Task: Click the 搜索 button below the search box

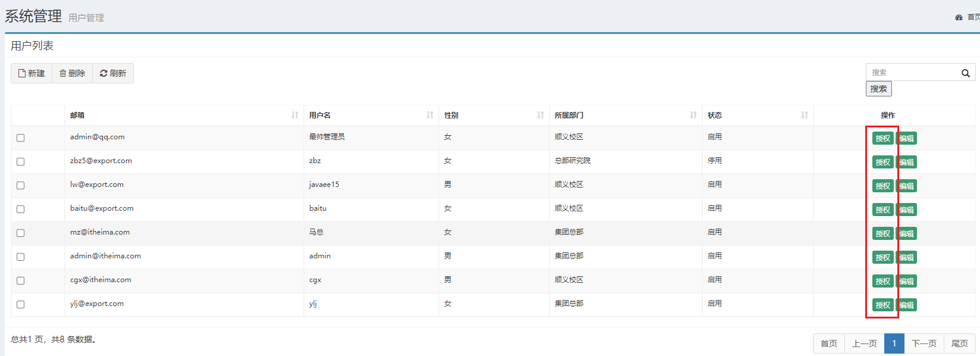Action: pyautogui.click(x=879, y=89)
